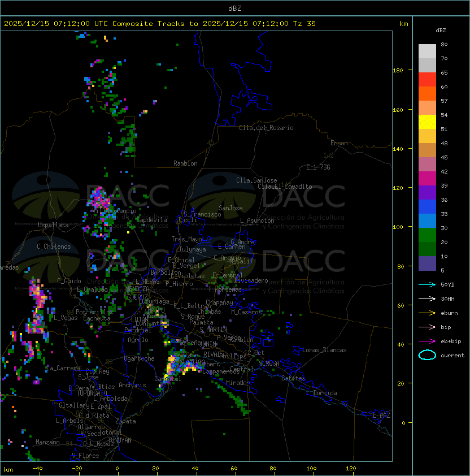Click the cyan 'current' ellipse symbol
The image size is (470, 476).
click(x=427, y=355)
